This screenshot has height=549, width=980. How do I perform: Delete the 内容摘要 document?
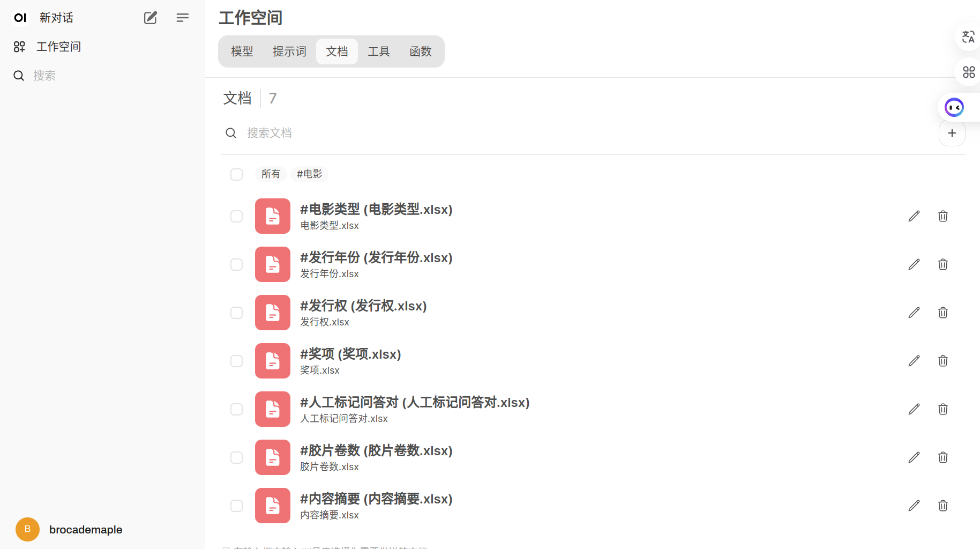tap(943, 506)
